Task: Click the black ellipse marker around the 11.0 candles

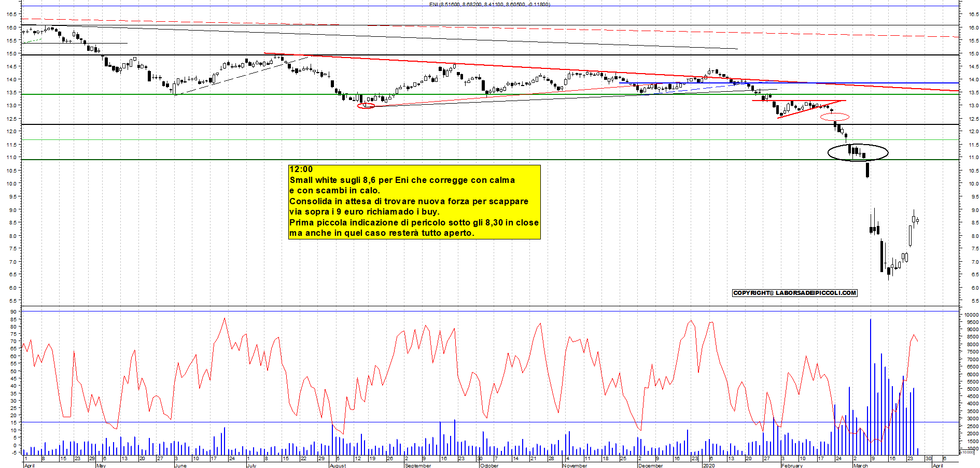Action: (858, 152)
